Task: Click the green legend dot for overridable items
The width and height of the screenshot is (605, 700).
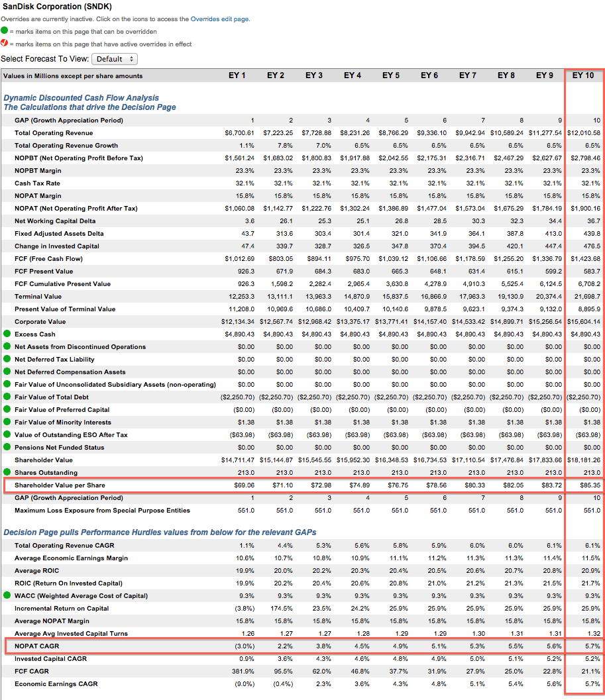Action: pyautogui.click(x=5, y=31)
